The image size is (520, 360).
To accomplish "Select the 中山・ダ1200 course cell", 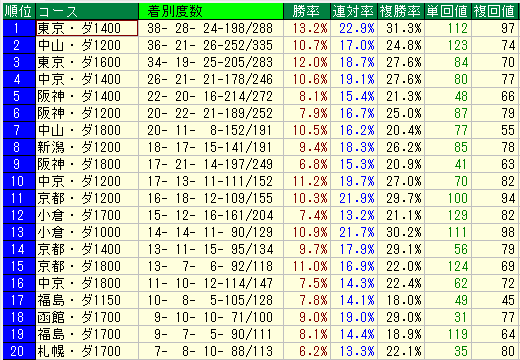I will point(87,45).
